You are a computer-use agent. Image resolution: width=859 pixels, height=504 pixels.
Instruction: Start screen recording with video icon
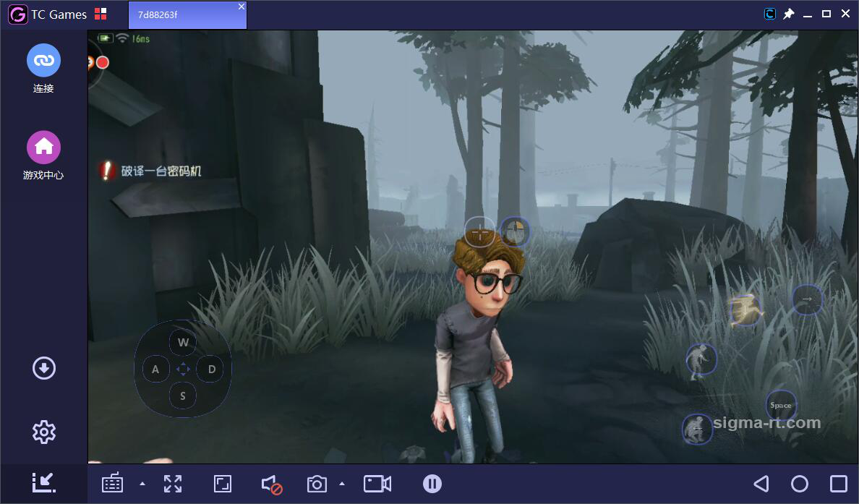377,484
